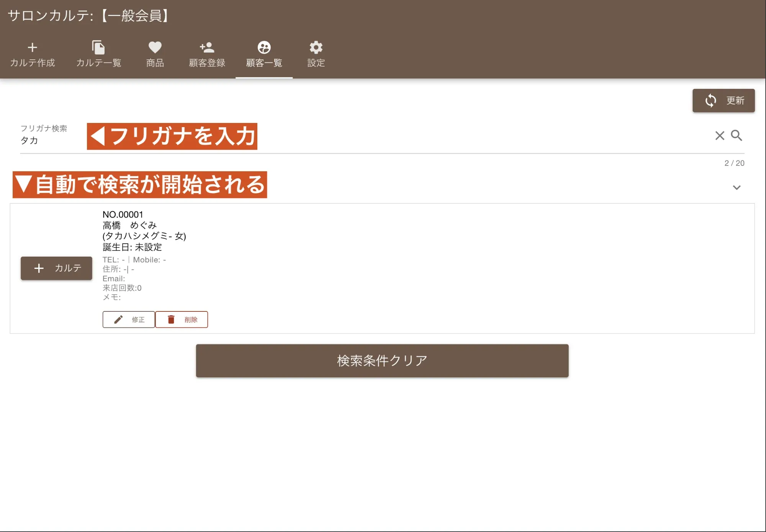Open 顧客登録 with the add-person icon
This screenshot has width=766, height=532.
coord(206,47)
